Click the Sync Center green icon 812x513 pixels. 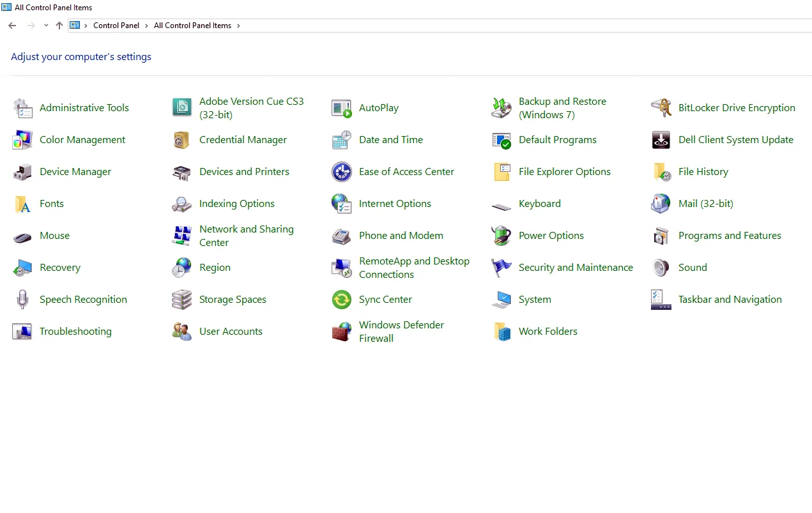pyautogui.click(x=342, y=300)
